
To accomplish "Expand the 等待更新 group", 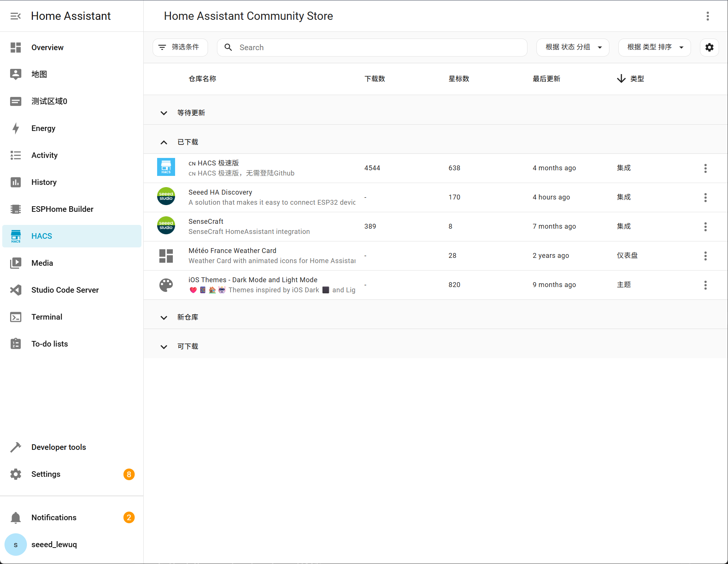I will click(x=164, y=113).
